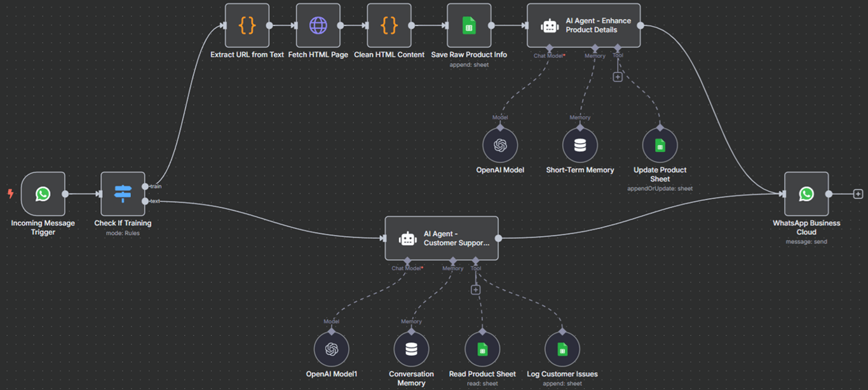Select the OpenAI Model chat model node
Viewport: 868px width, 390px height.
pyautogui.click(x=500, y=144)
